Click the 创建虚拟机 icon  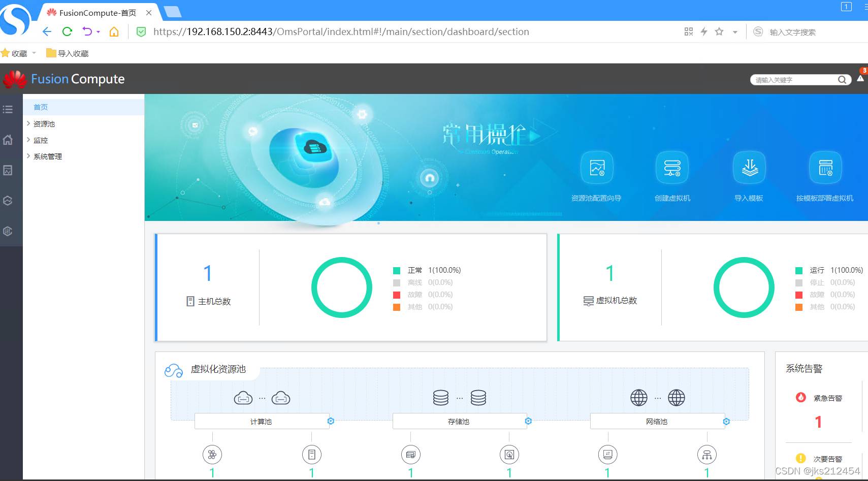pyautogui.click(x=672, y=168)
